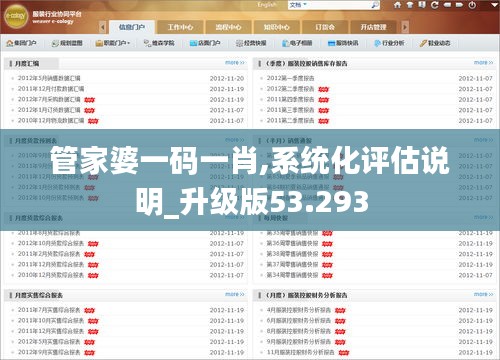Open 11月服装控股财务分析报告 entry
Viewport: 500px width, 360px height.
pos(301,352)
